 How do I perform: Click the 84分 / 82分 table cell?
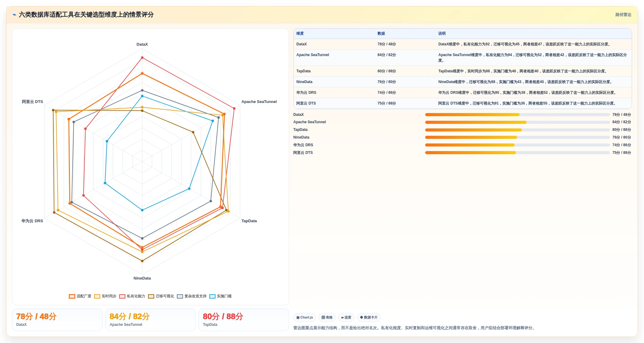(387, 55)
